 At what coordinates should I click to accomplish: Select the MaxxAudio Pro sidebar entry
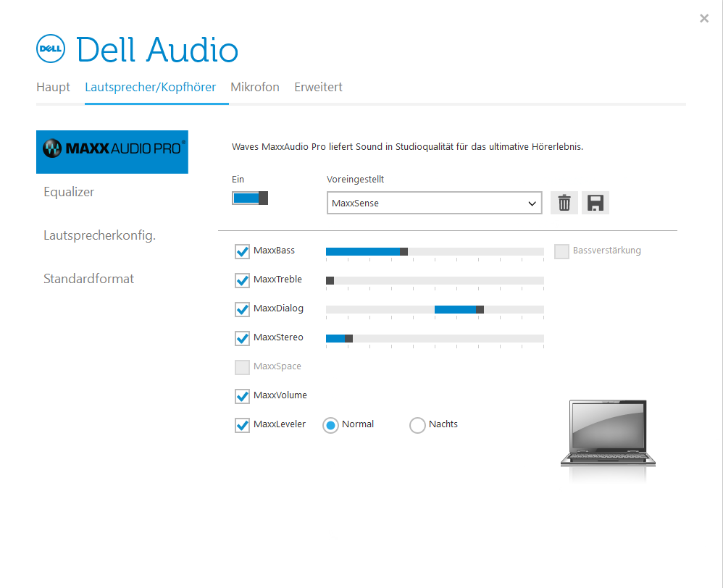click(x=112, y=152)
